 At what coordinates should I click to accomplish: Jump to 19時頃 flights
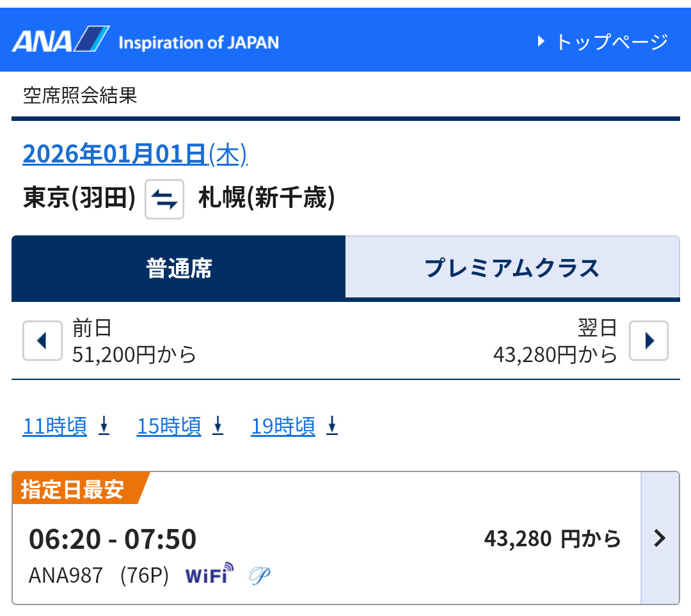[294, 426]
